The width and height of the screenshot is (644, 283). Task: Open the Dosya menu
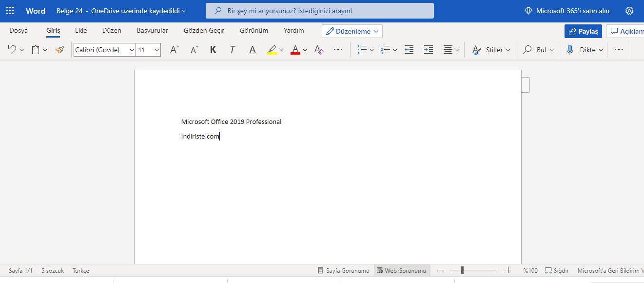tap(19, 30)
